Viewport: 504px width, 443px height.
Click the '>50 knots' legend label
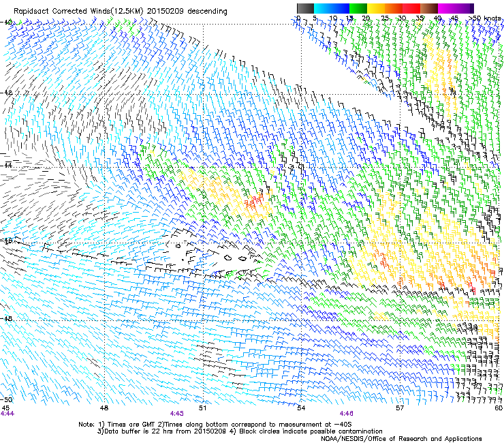pyautogui.click(x=484, y=18)
